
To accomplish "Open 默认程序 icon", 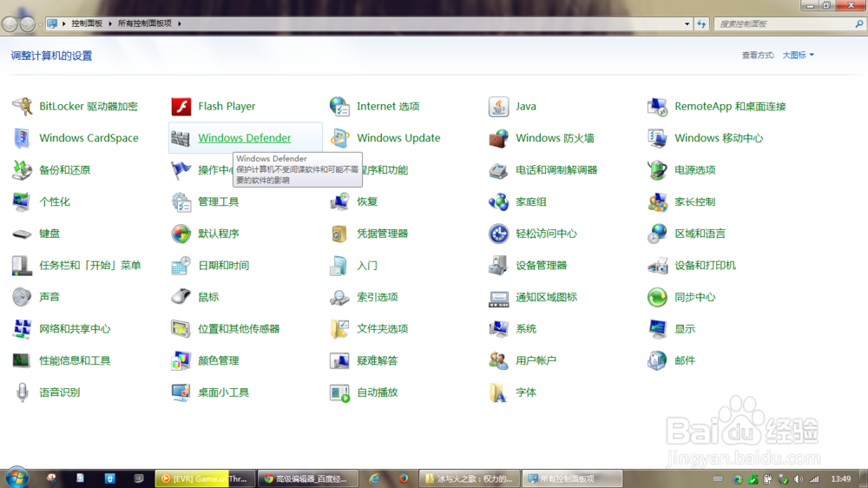I will 181,234.
